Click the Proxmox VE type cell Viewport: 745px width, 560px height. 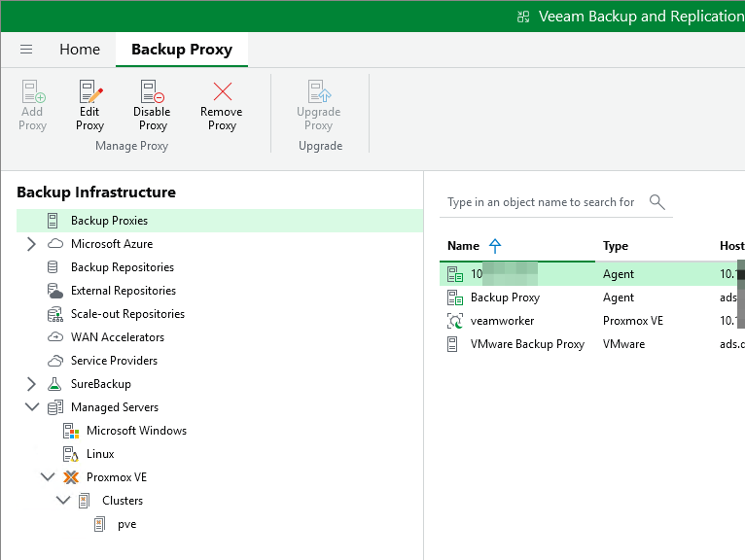pos(633,321)
